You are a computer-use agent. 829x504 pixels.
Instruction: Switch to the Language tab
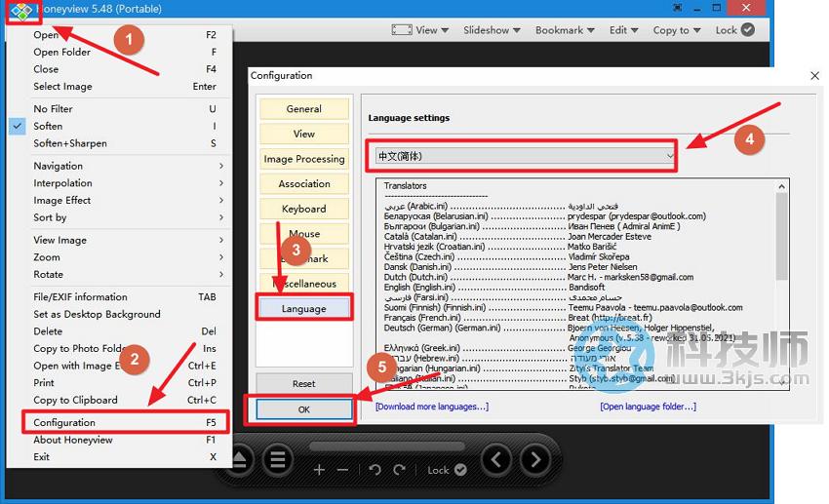point(304,308)
